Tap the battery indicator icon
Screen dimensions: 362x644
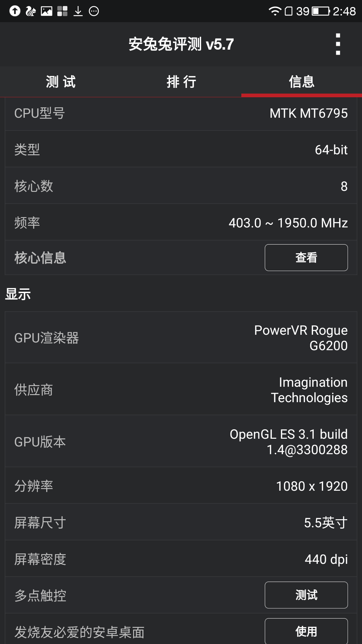(321, 11)
